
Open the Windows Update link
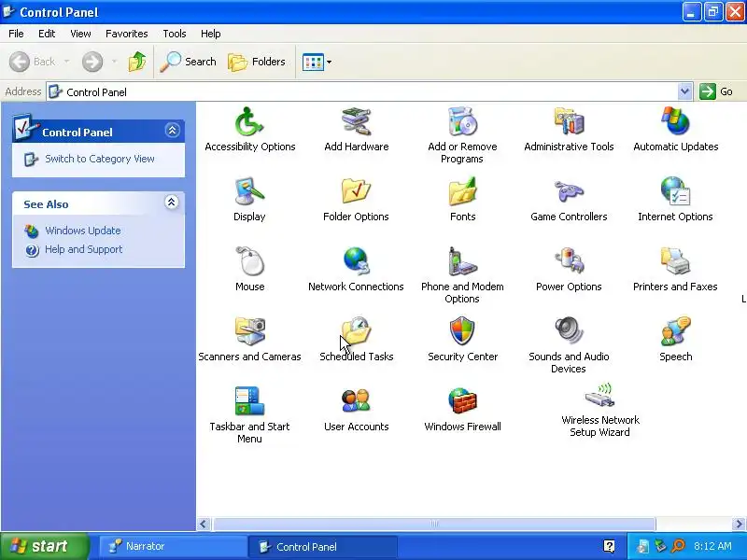point(83,231)
